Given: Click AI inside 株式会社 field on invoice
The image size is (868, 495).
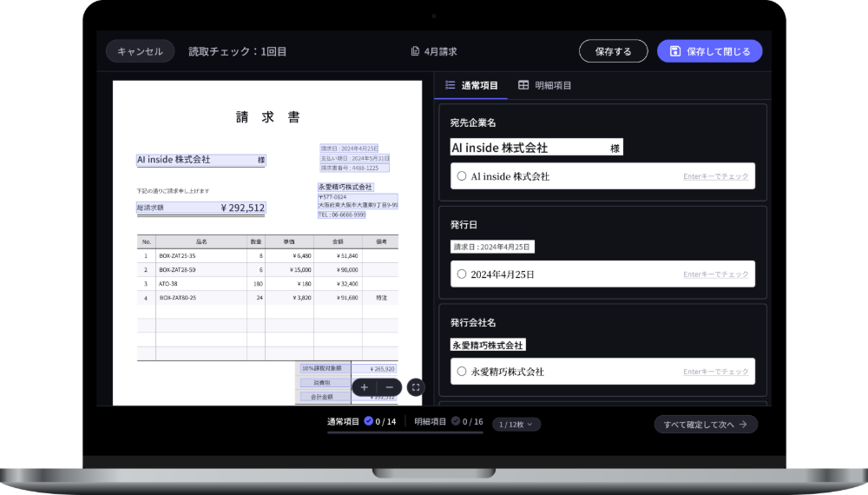Looking at the screenshot, I should pyautogui.click(x=201, y=160).
